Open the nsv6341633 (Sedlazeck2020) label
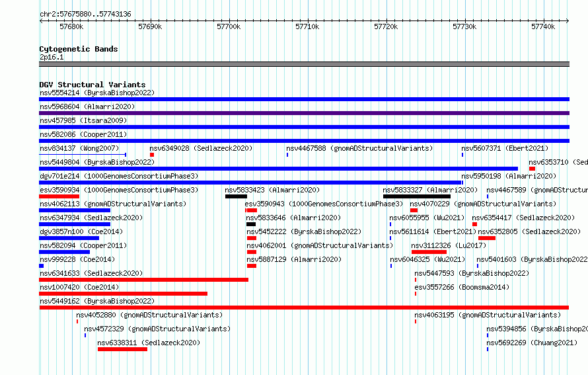Viewport: 588px width, 375px height. point(91,273)
